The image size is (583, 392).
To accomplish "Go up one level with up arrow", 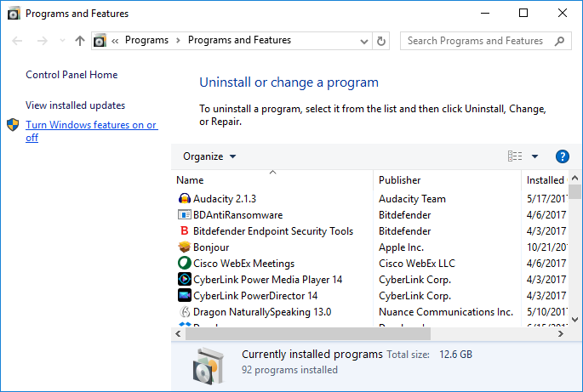I will (x=79, y=41).
